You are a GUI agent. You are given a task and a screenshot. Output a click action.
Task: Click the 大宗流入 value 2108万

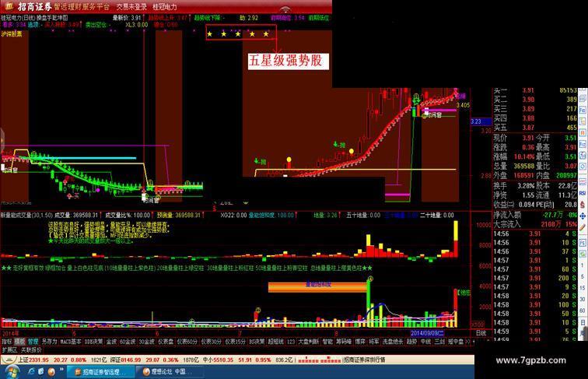pos(551,224)
